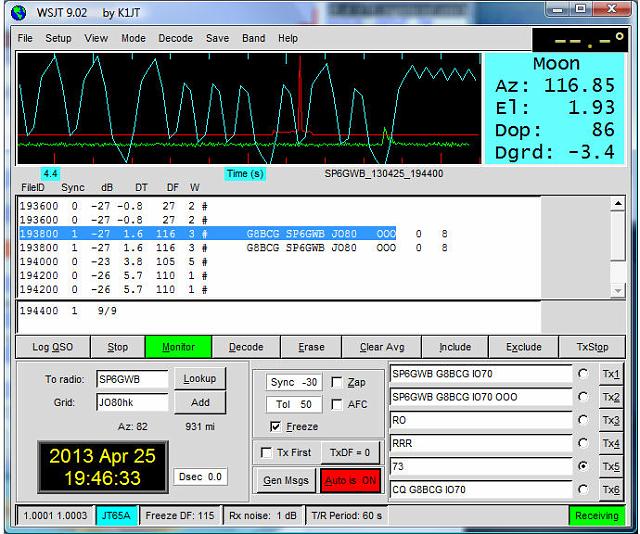Click the Tx3 button
This screenshot has width=640, height=534.
click(x=611, y=420)
